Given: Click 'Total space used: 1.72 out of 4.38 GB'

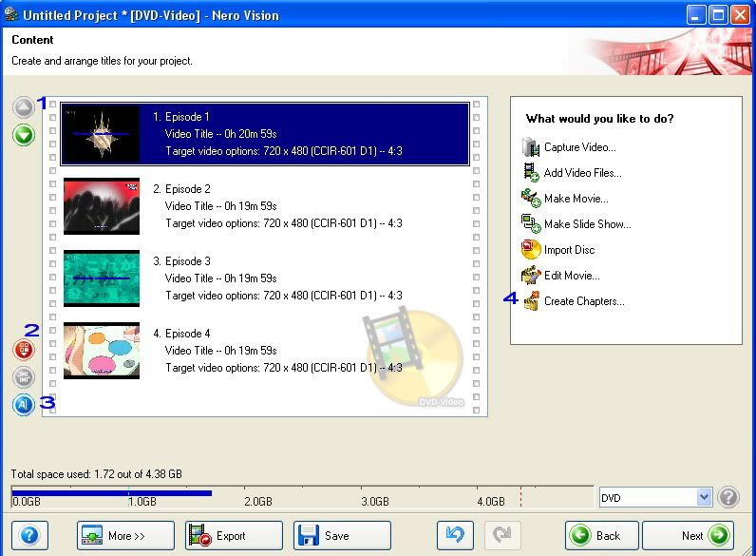Looking at the screenshot, I should point(97,474).
